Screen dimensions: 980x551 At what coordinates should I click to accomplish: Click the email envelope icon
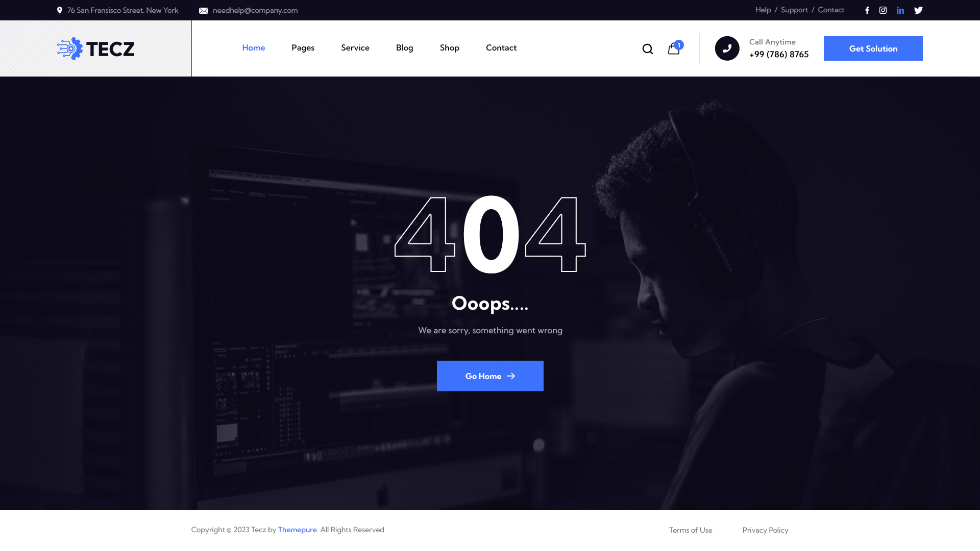[204, 10]
